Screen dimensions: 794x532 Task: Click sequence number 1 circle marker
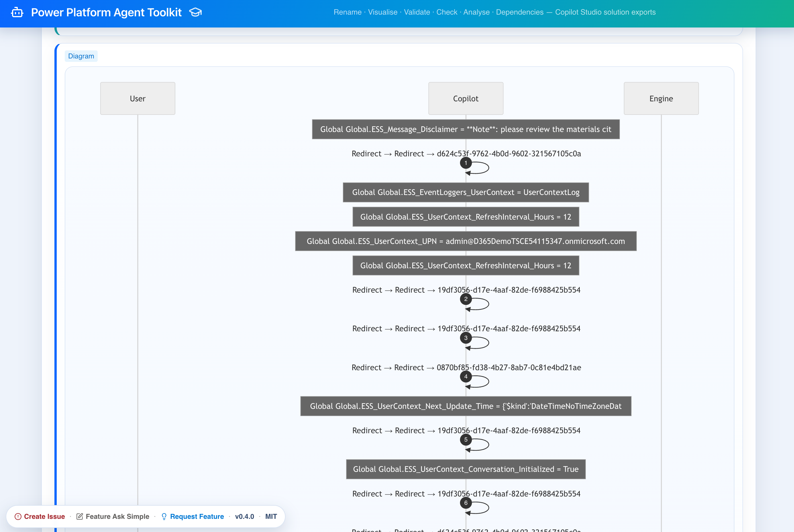click(465, 163)
